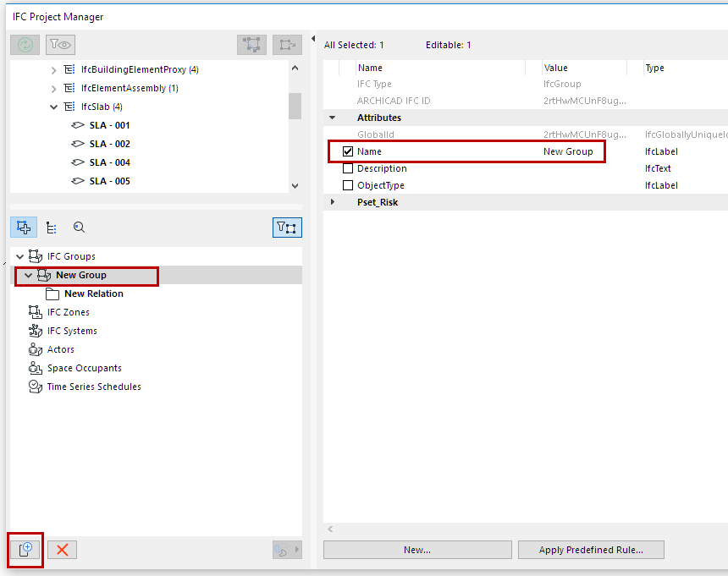Click the Actors icon

(36, 349)
